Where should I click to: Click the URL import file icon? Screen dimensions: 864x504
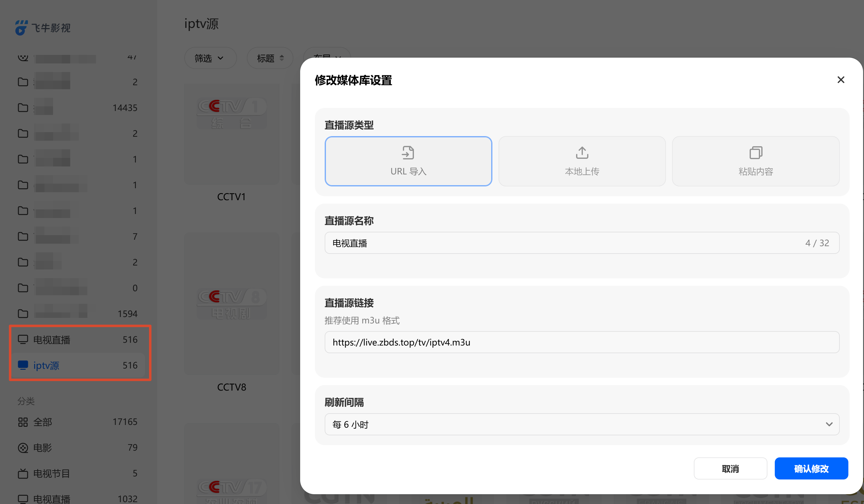408,153
